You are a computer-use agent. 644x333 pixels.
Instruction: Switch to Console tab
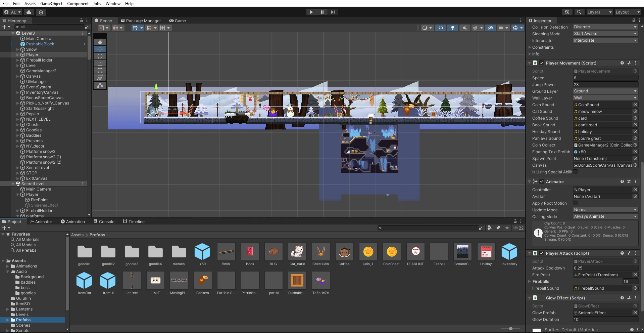104,222
